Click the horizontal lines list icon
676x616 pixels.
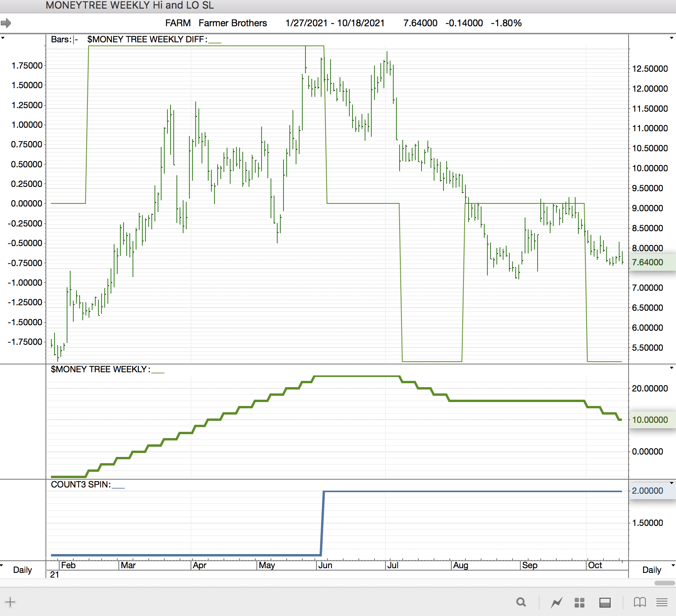(662, 602)
